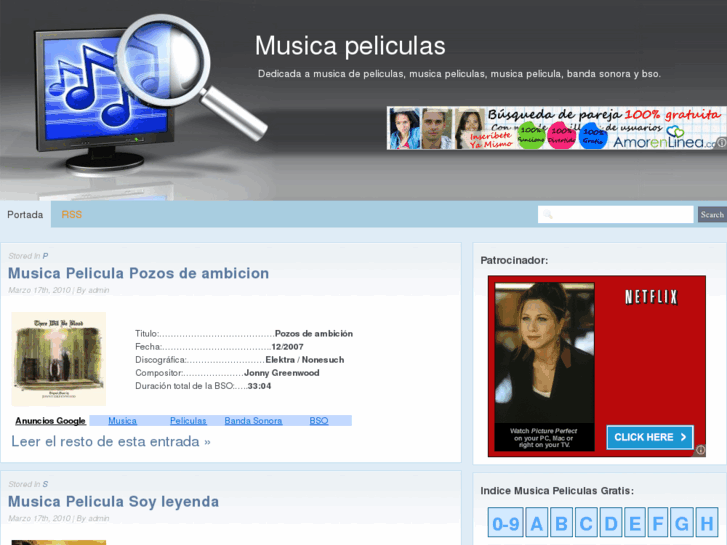Click Leer el resto de esta entrada
This screenshot has width=727, height=545.
pyautogui.click(x=111, y=441)
